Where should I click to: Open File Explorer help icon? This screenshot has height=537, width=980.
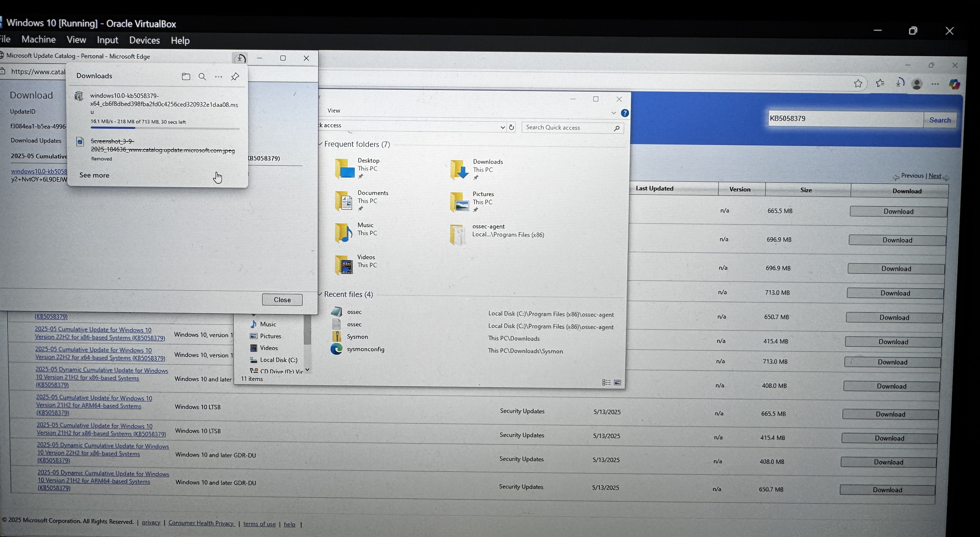tap(625, 113)
